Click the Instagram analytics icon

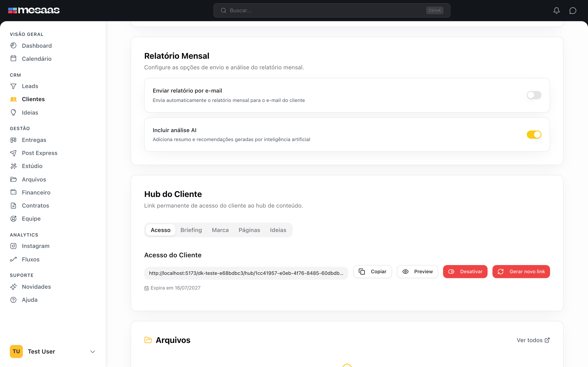pos(13,246)
